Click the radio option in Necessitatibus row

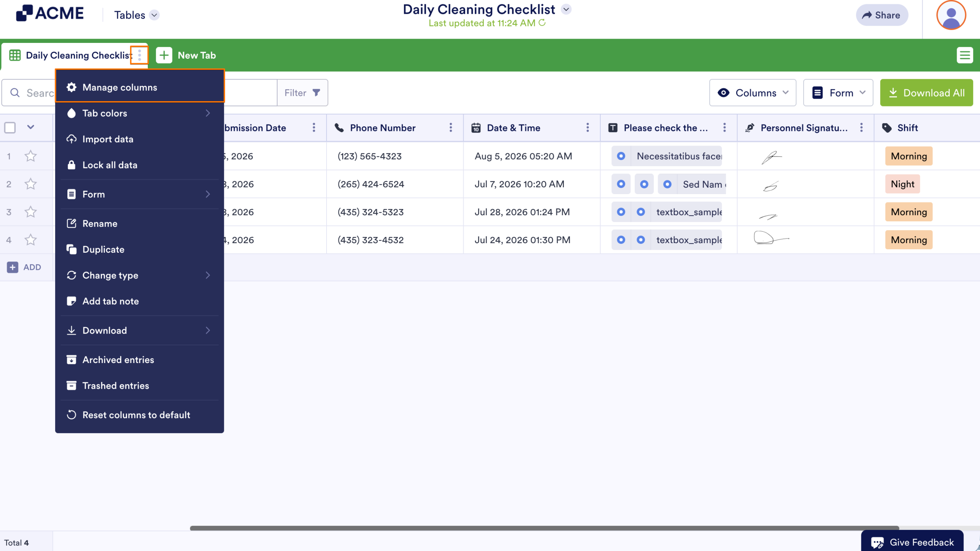[x=621, y=156]
